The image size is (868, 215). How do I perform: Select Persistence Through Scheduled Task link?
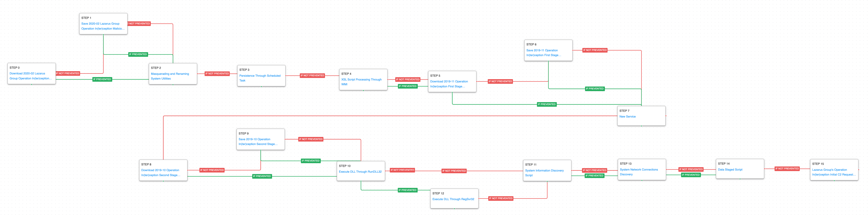[259, 76]
